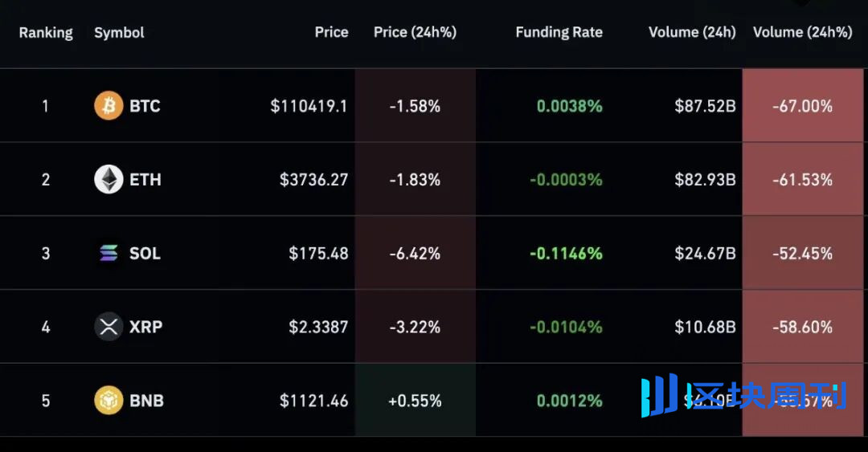868x452 pixels.
Task: Click SOL funding rate -0.1146%
Action: tap(566, 254)
